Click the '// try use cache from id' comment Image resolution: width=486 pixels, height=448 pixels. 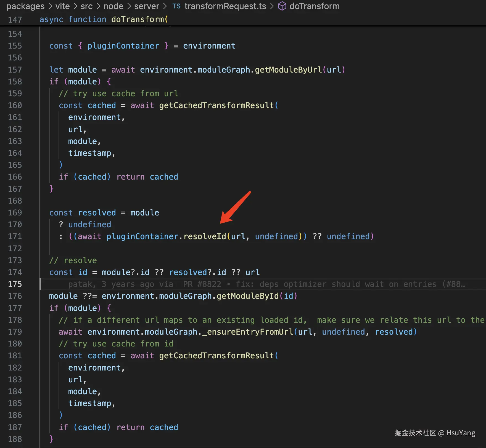[116, 344]
